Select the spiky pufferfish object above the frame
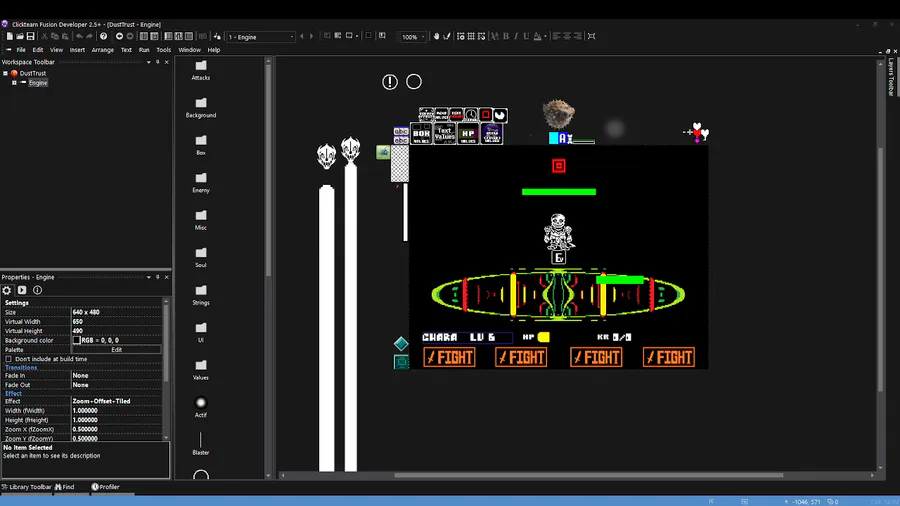This screenshot has height=506, width=900. 558,114
